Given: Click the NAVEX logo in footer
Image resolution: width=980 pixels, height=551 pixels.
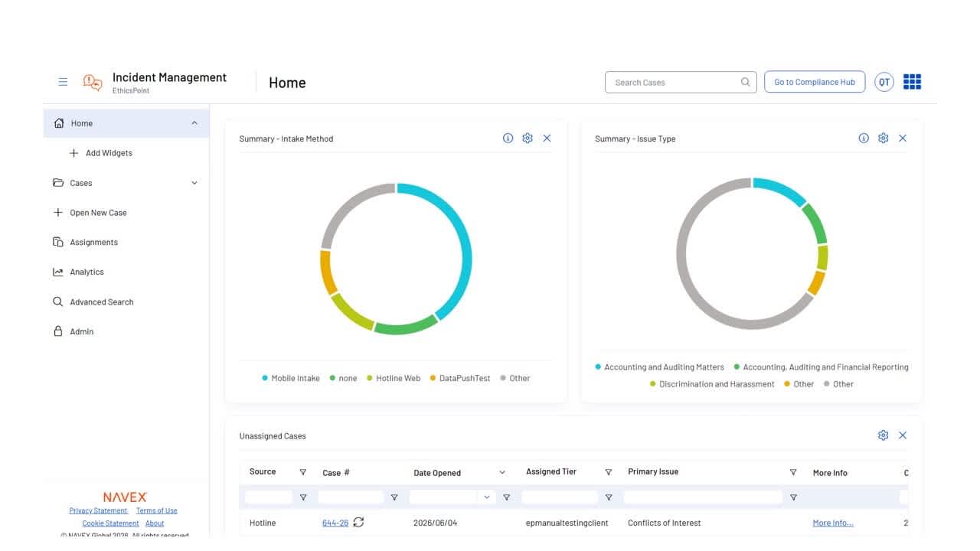Looking at the screenshot, I should click(x=125, y=497).
